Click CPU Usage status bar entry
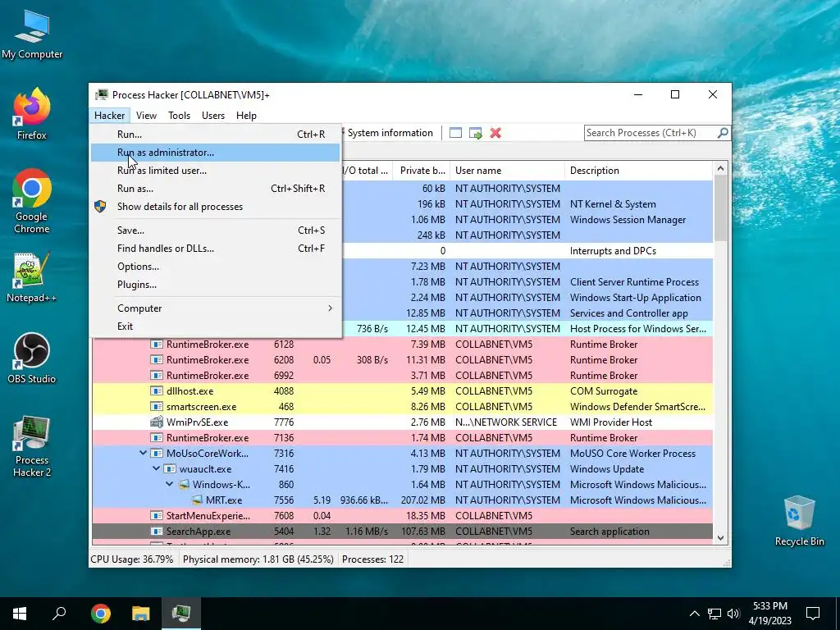Screen dimensions: 840x630 [x=132, y=559]
